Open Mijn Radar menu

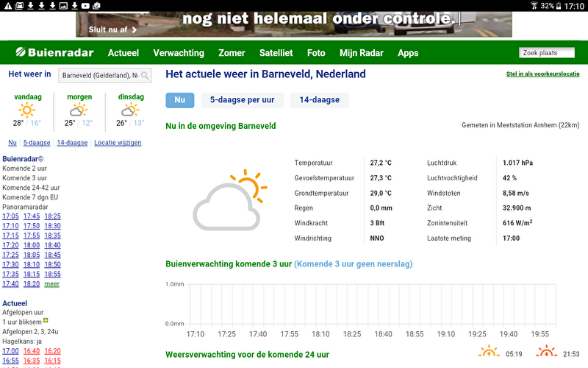362,53
